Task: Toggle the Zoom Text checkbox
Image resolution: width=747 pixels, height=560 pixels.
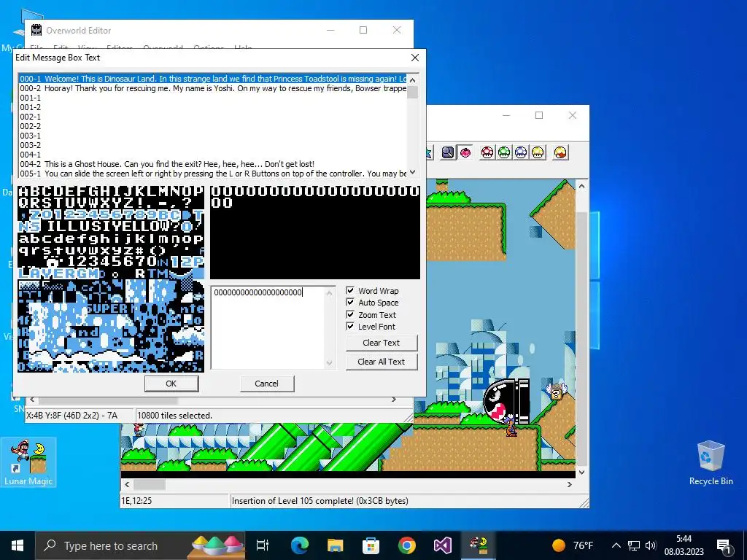Action: (x=350, y=315)
